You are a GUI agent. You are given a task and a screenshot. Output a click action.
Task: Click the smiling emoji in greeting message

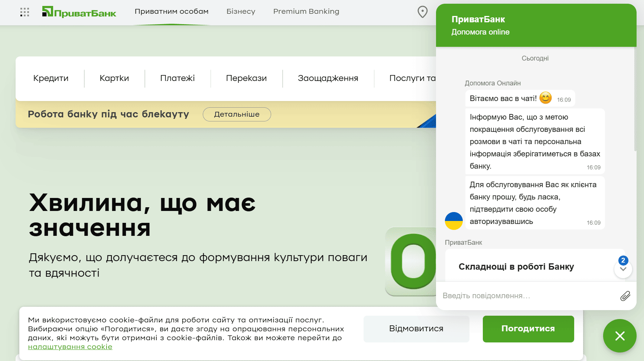(x=545, y=98)
